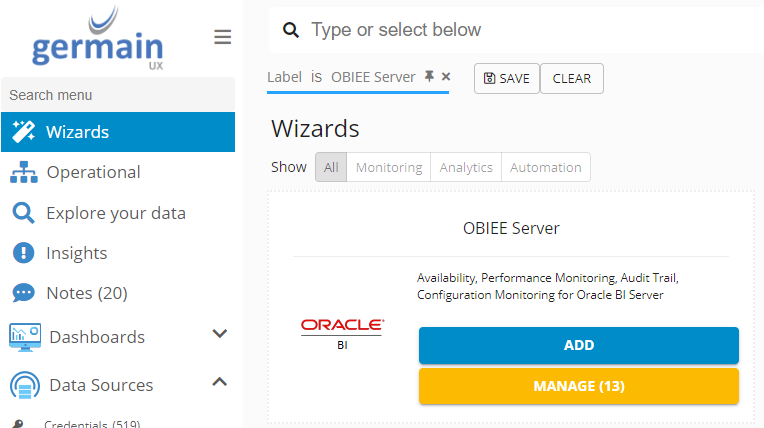Remove the OBIEE Server label filter
The image size is (764, 428).
point(446,77)
